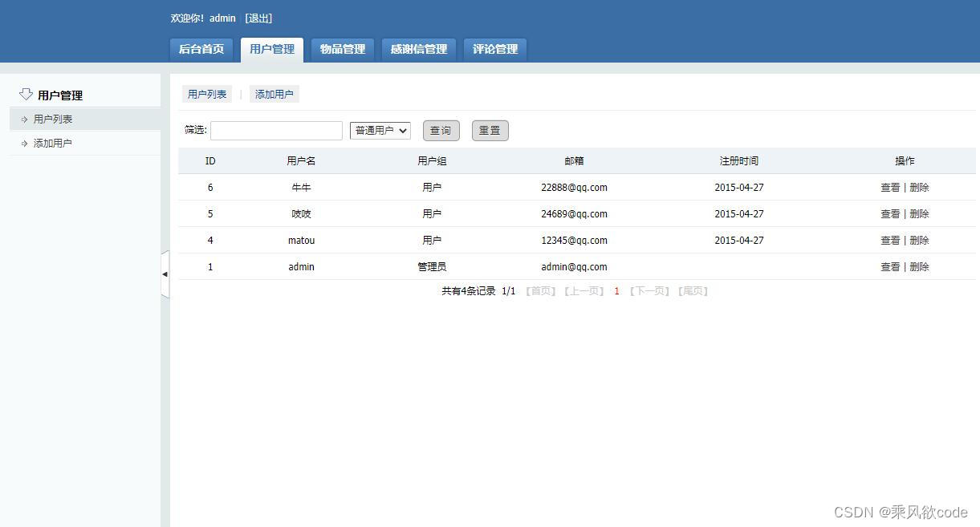Click the 操作 column header

905,161
